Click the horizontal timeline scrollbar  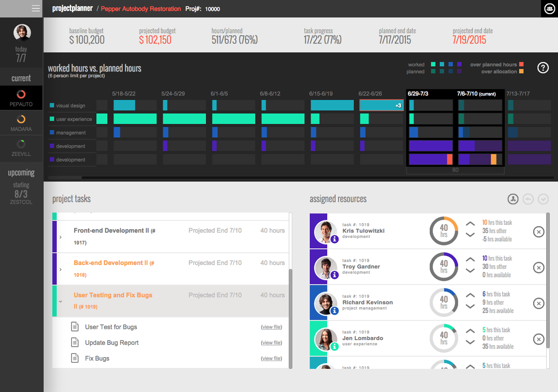pyautogui.click(x=317, y=178)
